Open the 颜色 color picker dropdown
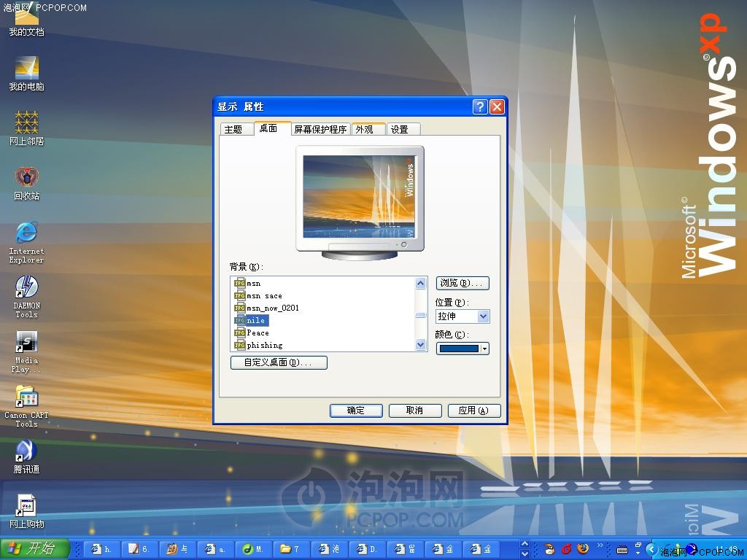Image resolution: width=747 pixels, height=560 pixels. point(484,349)
